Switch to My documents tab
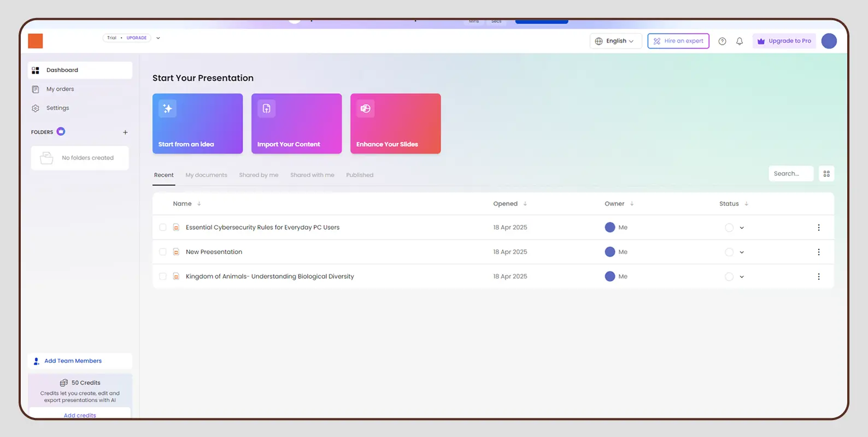This screenshot has width=868, height=437. [x=206, y=175]
